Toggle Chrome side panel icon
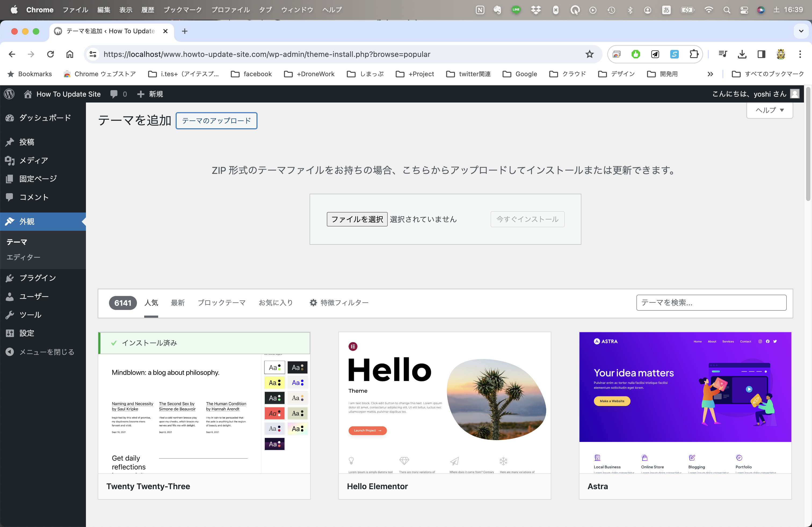The image size is (812, 527). (761, 54)
